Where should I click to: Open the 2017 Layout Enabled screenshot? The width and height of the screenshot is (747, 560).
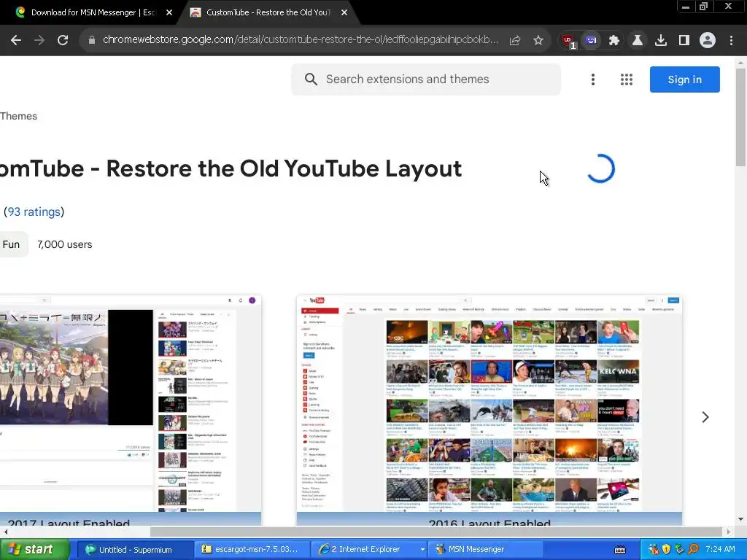pyautogui.click(x=131, y=410)
